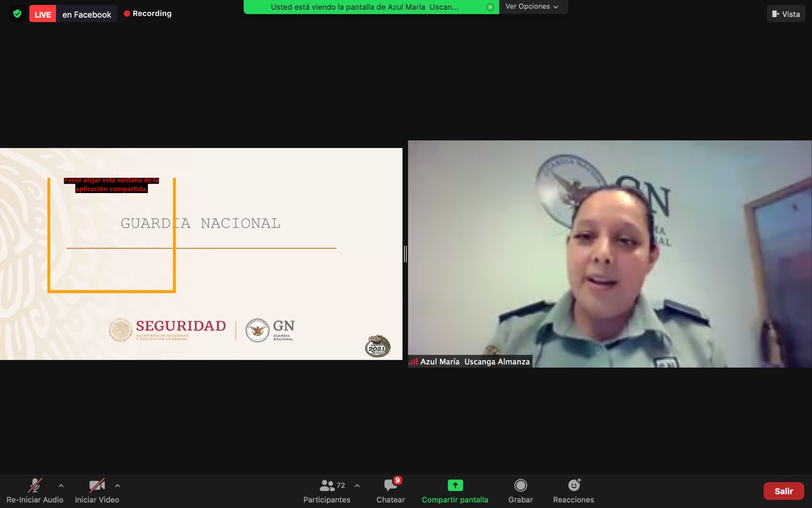
Task: Click the speaker video thumbnail
Action: (610, 254)
